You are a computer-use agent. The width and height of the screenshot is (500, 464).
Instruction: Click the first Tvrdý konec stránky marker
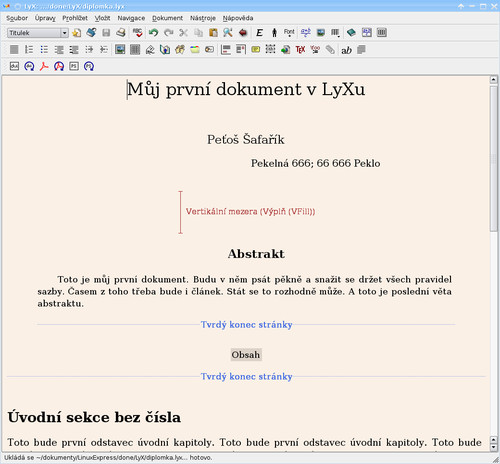coord(246,324)
